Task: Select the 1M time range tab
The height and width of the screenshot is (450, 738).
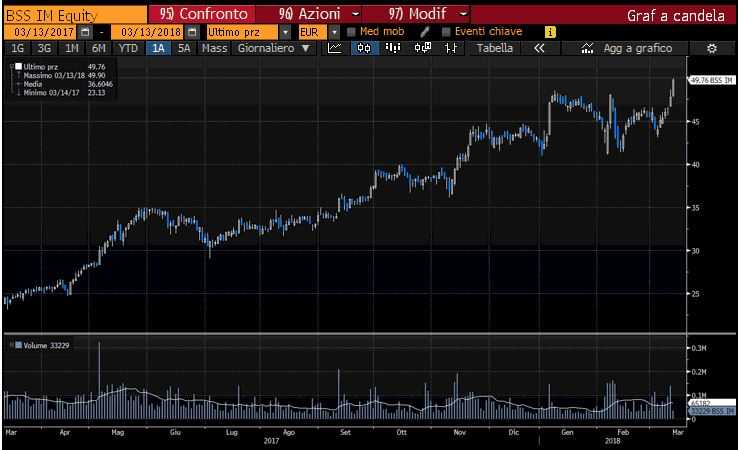Action: (72, 48)
